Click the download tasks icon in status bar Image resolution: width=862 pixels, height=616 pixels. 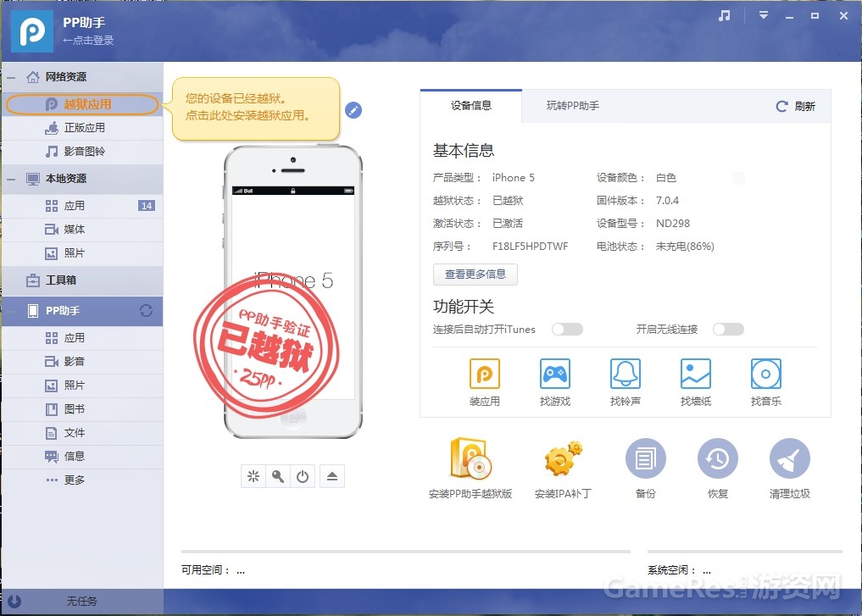(14, 602)
